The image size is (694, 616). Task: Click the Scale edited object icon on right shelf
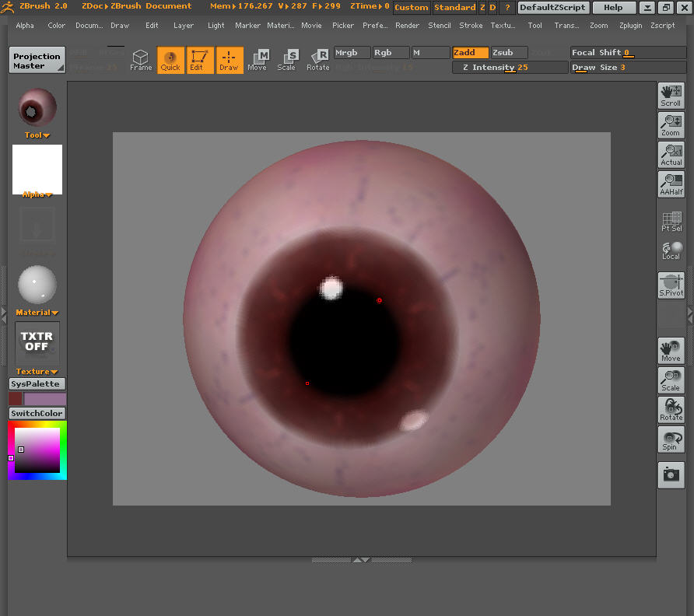coord(671,380)
